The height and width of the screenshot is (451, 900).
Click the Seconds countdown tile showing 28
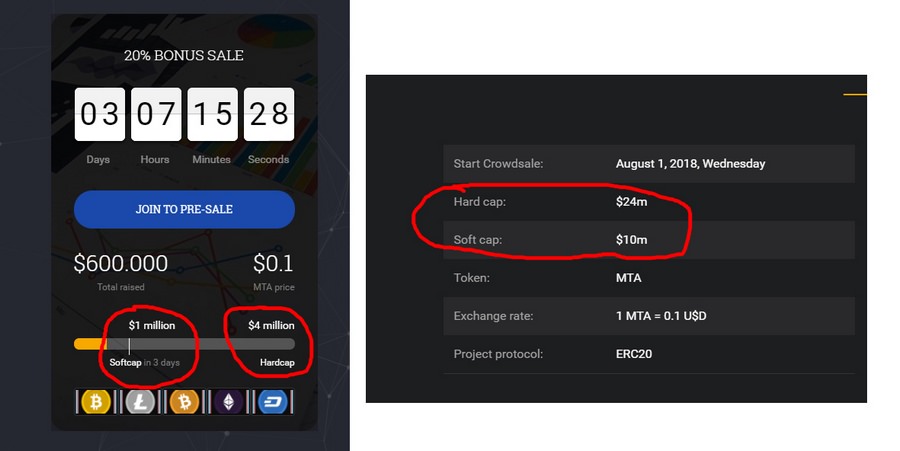pos(269,114)
